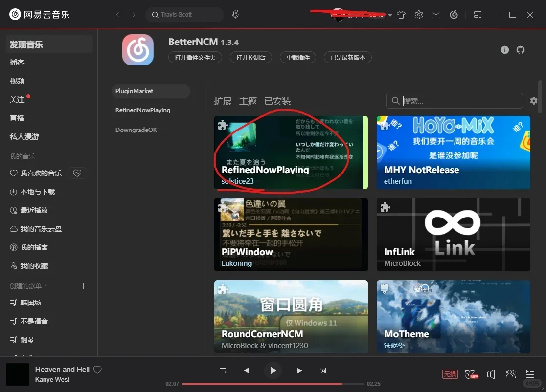Select PluginMarket in plugin list
Image resolution: width=546 pixels, height=392 pixels.
(x=151, y=91)
